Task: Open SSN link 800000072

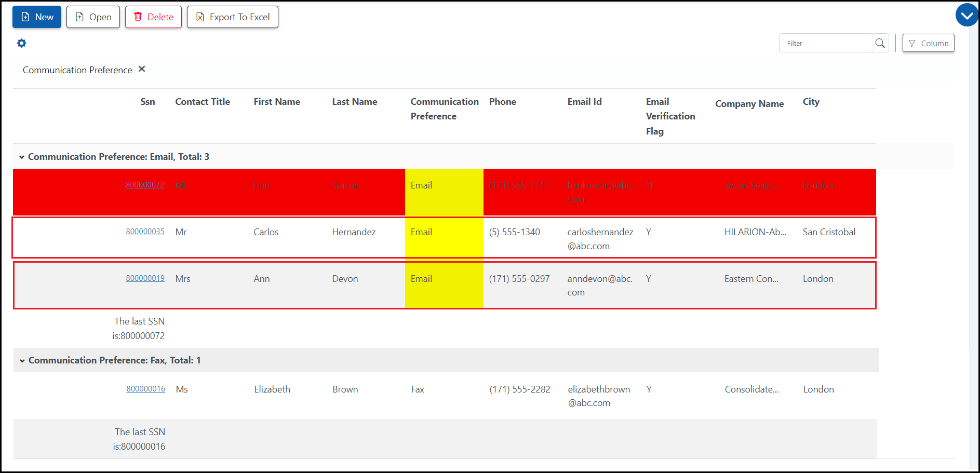Action: click(x=145, y=185)
